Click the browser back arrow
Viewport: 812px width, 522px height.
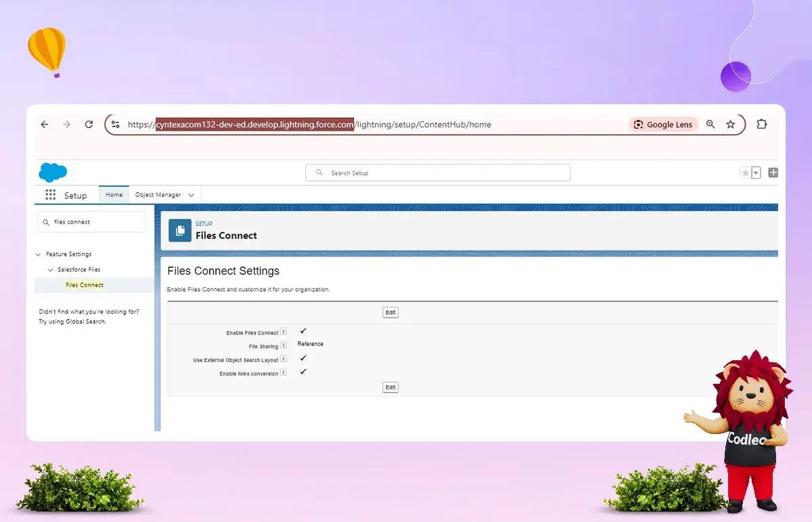45,125
